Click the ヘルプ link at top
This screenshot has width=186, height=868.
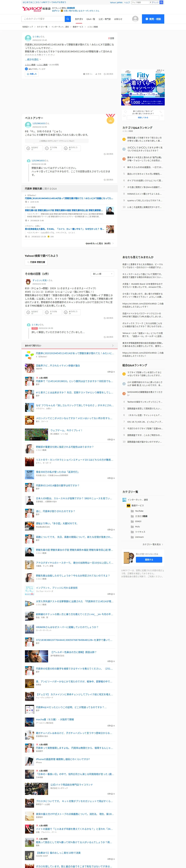click(x=127, y=2)
